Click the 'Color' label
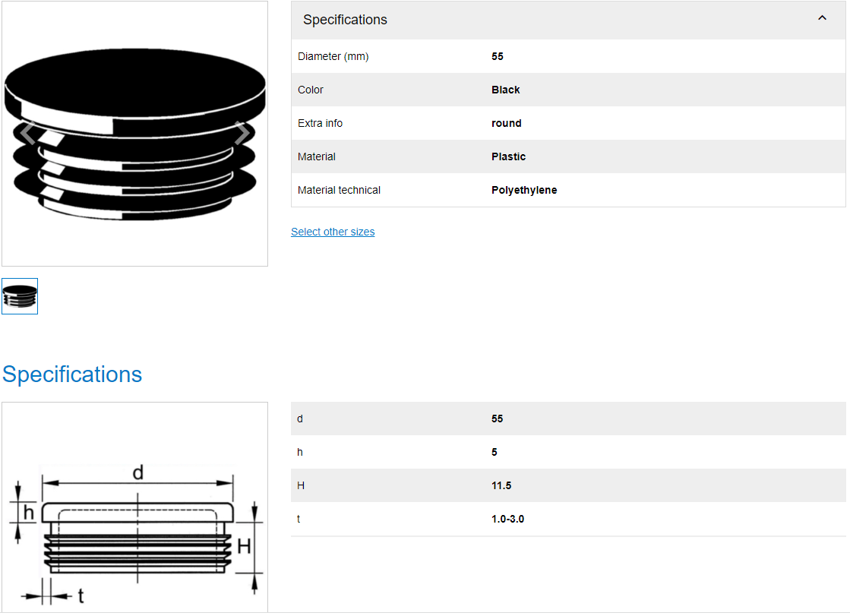Screen dimensions: 850x616 (x=310, y=90)
